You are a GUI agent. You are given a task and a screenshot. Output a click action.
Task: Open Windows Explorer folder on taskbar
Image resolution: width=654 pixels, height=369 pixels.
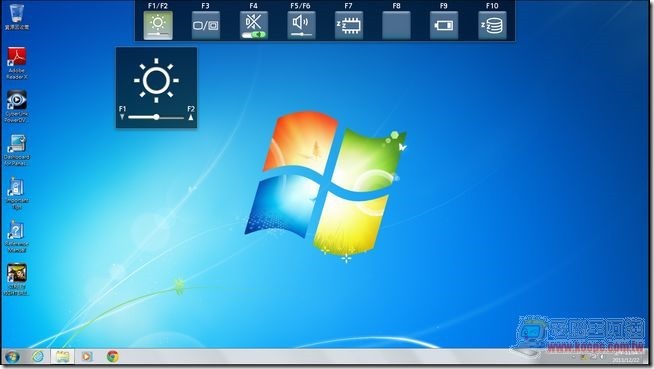pyautogui.click(x=63, y=356)
